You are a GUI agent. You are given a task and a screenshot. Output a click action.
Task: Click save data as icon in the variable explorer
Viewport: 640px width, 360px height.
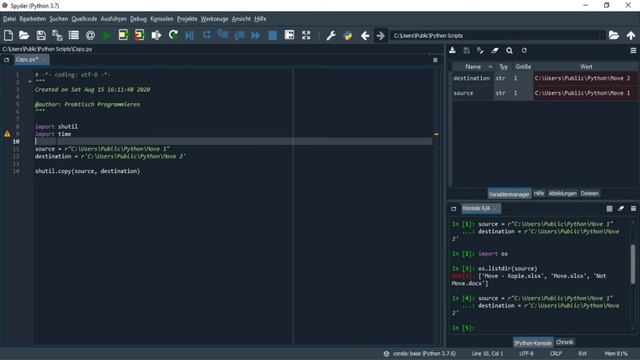pos(480,50)
